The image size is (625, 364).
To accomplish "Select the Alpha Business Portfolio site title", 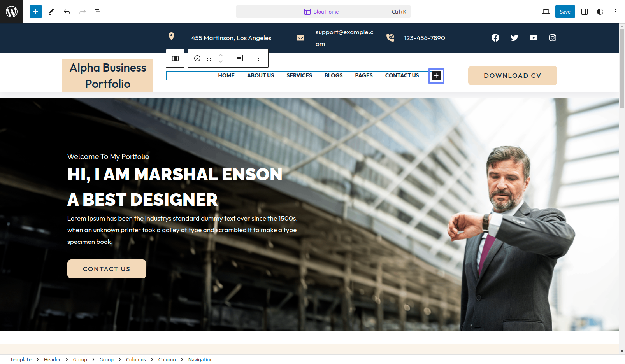I will [108, 76].
